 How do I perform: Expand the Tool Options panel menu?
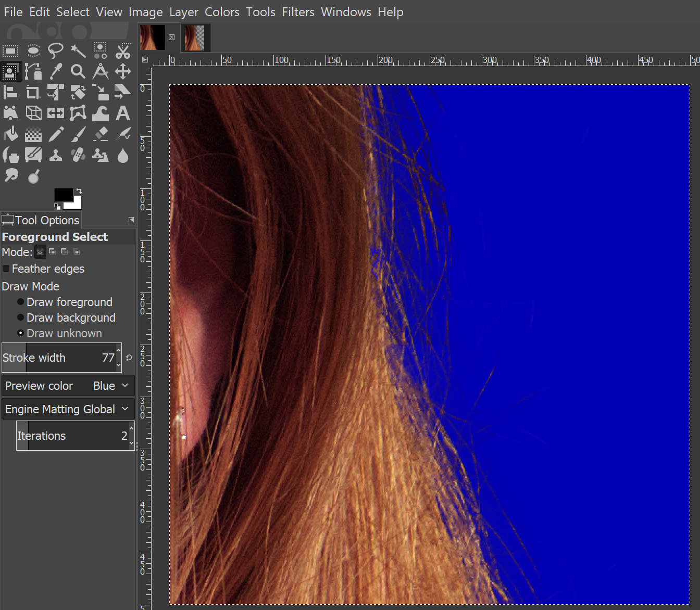[131, 220]
